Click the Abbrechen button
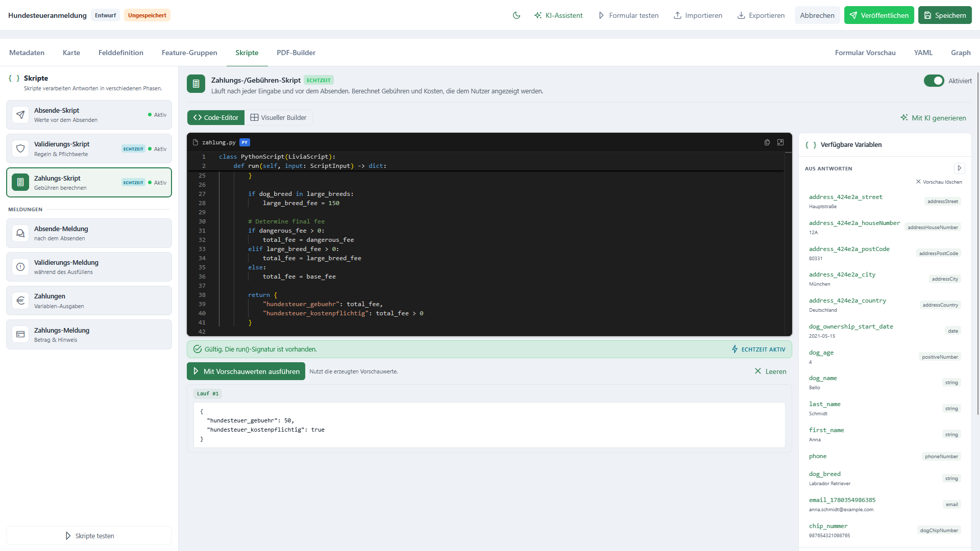 point(817,15)
